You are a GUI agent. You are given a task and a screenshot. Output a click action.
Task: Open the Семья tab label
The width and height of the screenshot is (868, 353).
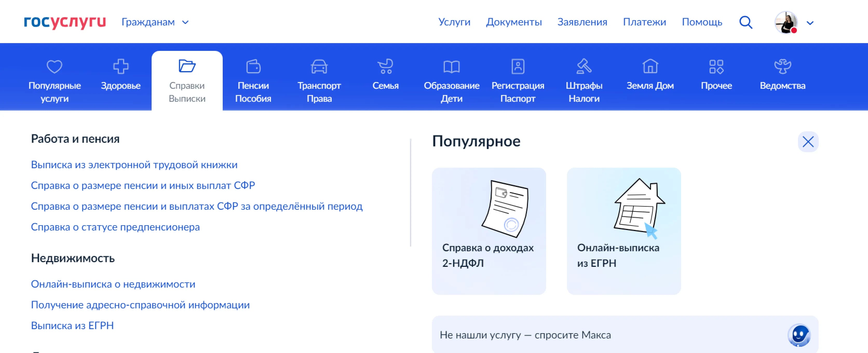tap(385, 86)
